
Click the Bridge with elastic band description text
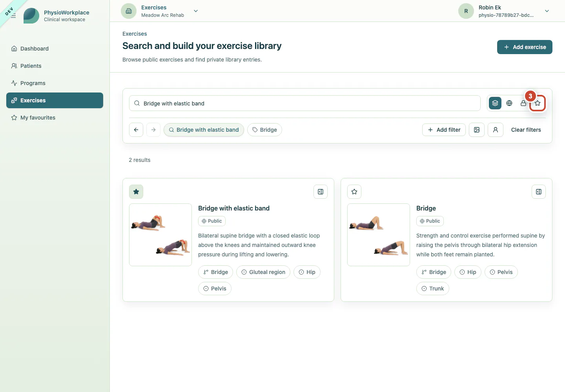259,245
